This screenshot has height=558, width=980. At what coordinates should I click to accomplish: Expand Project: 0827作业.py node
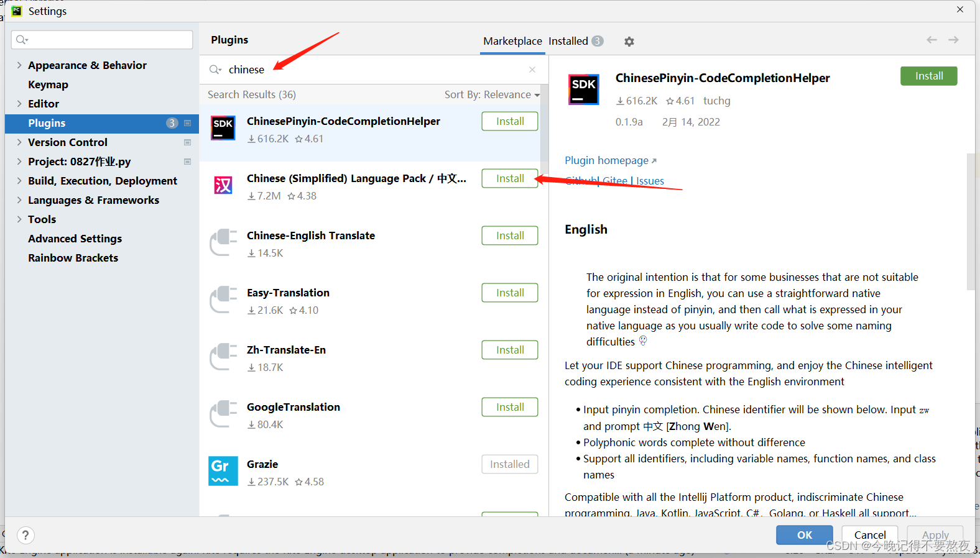coord(19,162)
